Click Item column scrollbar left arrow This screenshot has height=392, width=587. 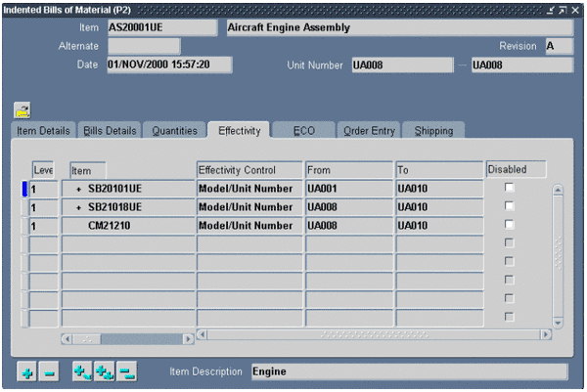pyautogui.click(x=67, y=339)
